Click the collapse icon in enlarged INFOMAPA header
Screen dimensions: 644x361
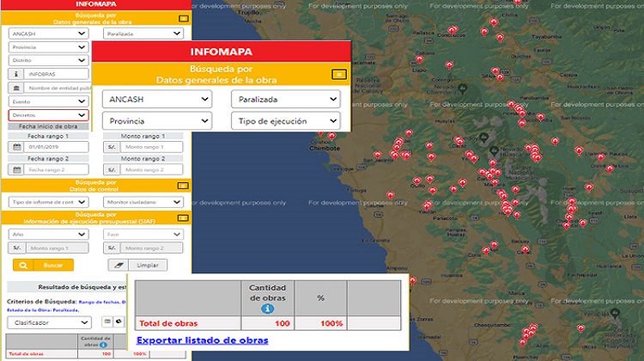tap(339, 75)
